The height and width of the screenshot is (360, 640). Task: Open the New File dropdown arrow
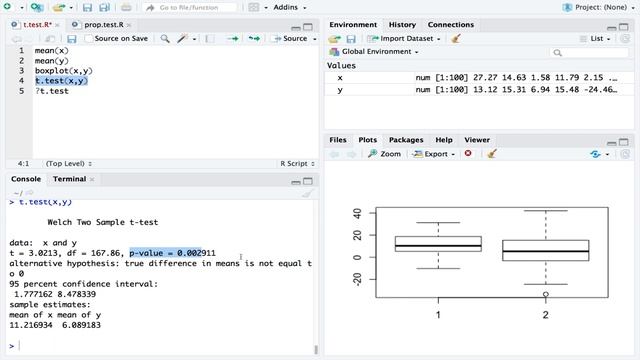(x=22, y=7)
